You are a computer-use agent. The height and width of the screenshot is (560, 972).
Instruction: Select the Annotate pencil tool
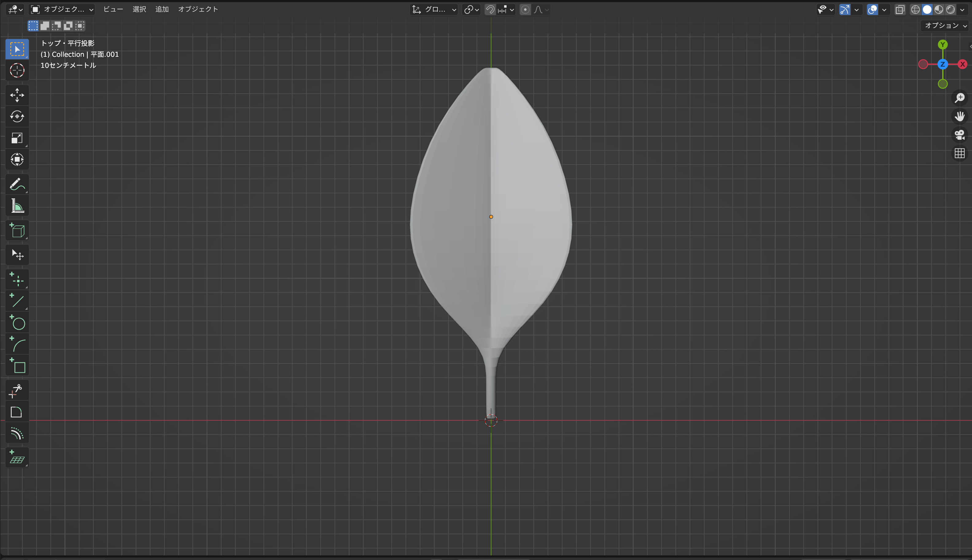(17, 185)
